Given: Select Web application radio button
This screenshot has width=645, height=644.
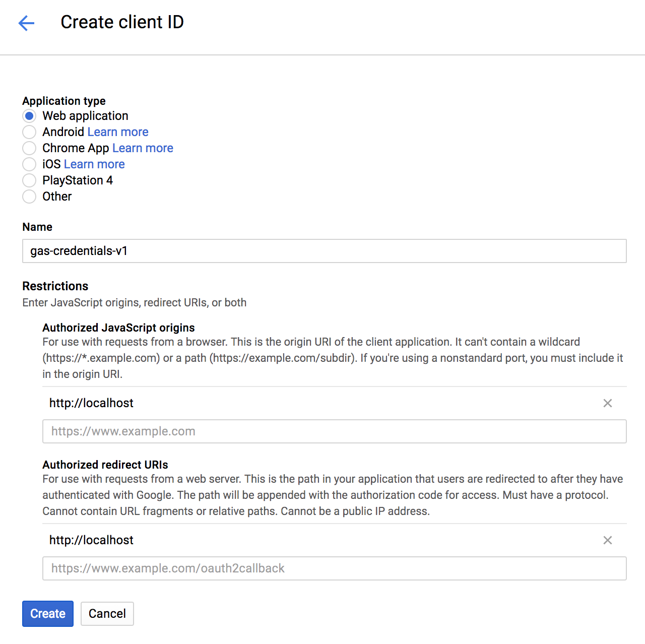Looking at the screenshot, I should click(x=29, y=116).
